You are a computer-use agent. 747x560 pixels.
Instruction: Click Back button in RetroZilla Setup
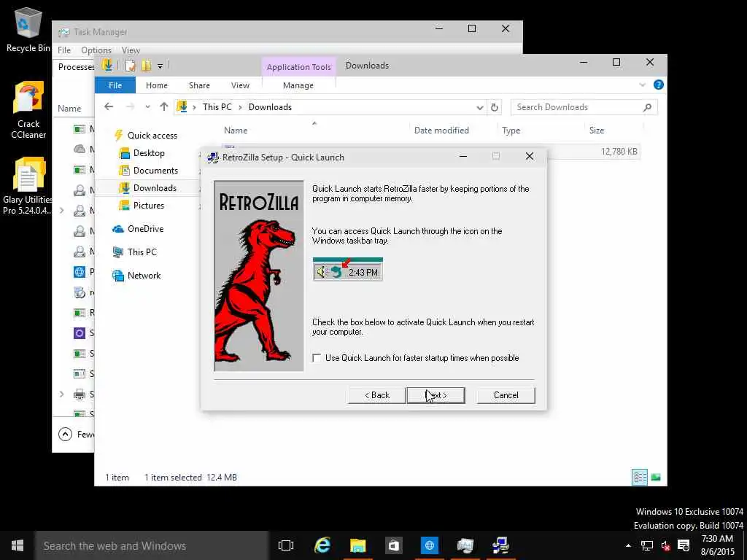tap(377, 395)
